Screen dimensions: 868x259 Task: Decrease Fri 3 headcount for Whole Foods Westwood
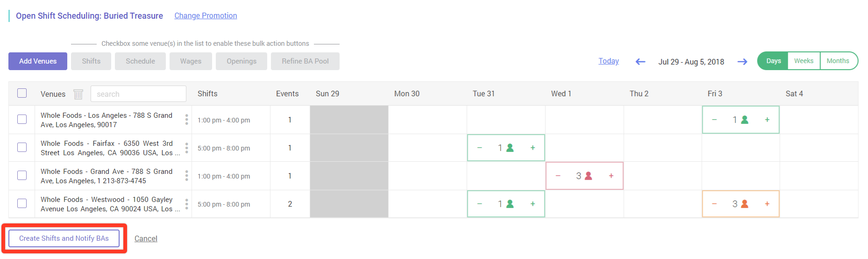pos(714,204)
